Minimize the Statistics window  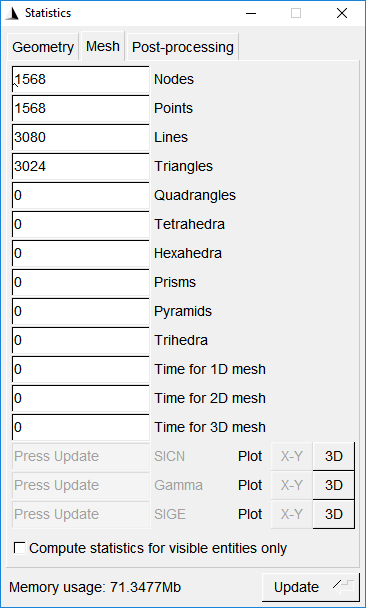pyautogui.click(x=251, y=14)
